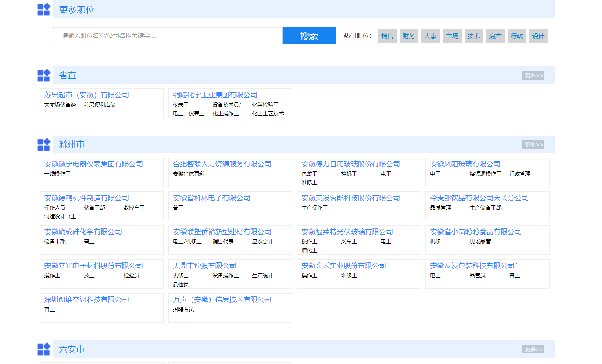Click the 安徽省体育彩 job
602x364 pixels.
click(x=188, y=174)
